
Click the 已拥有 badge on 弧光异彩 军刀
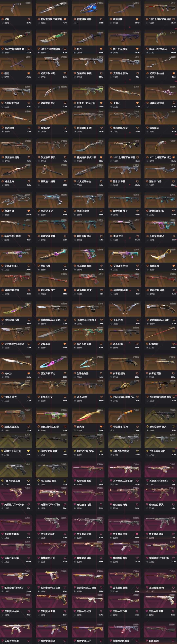64,357
